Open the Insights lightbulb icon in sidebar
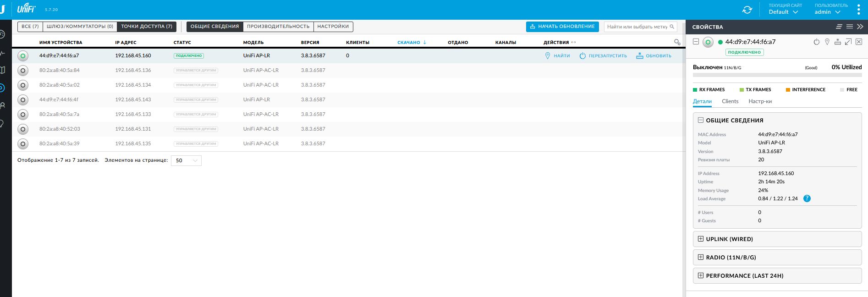Image resolution: width=868 pixels, height=297 pixels. point(2,123)
